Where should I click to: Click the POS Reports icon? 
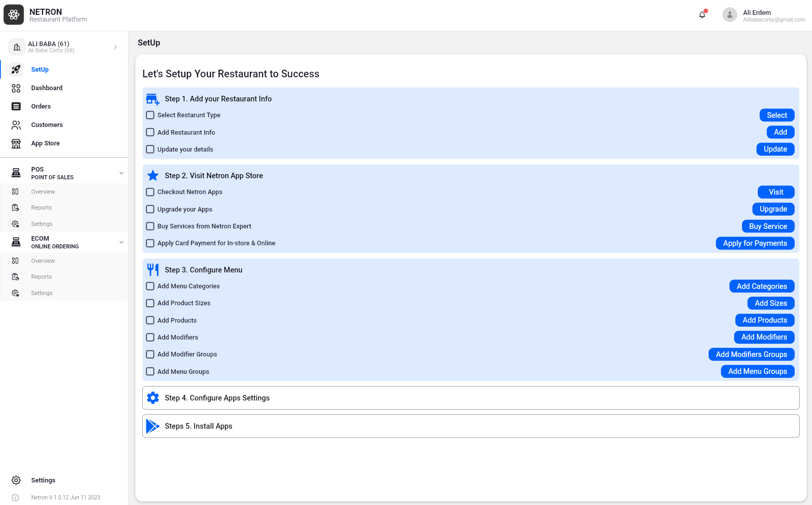tap(15, 207)
